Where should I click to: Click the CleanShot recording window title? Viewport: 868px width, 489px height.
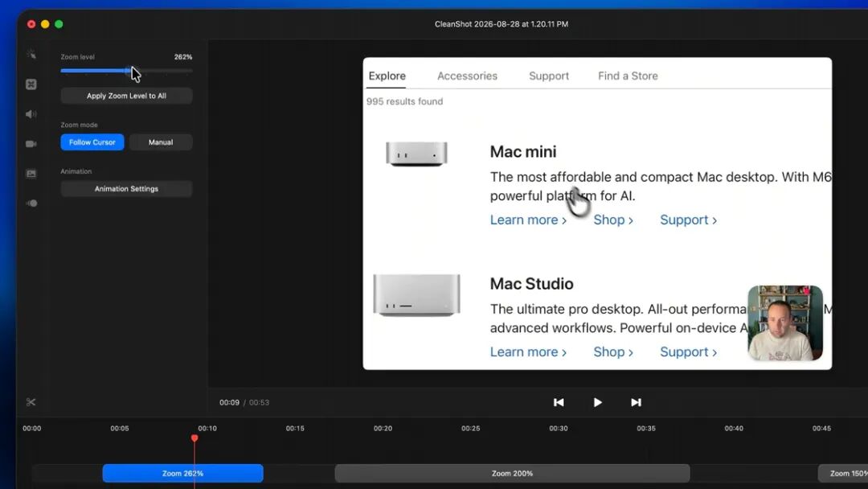pyautogui.click(x=502, y=24)
